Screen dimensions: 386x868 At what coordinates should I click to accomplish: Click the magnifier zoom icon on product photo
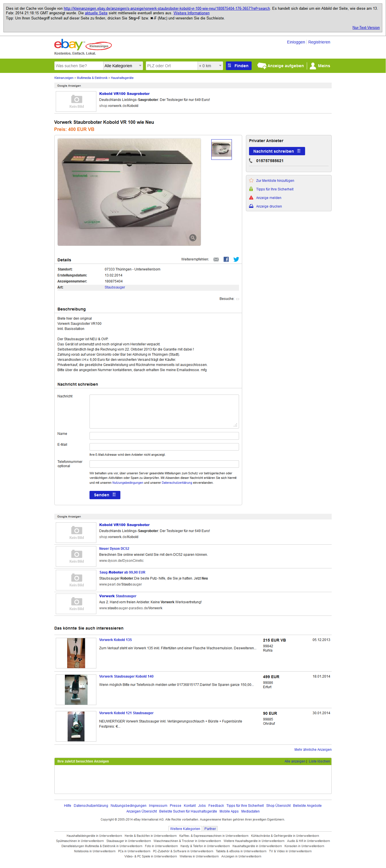(x=192, y=238)
